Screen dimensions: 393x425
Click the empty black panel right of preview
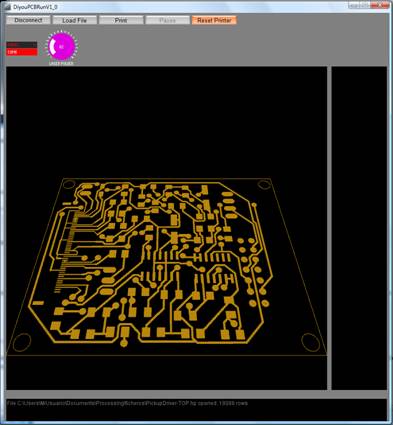point(359,228)
